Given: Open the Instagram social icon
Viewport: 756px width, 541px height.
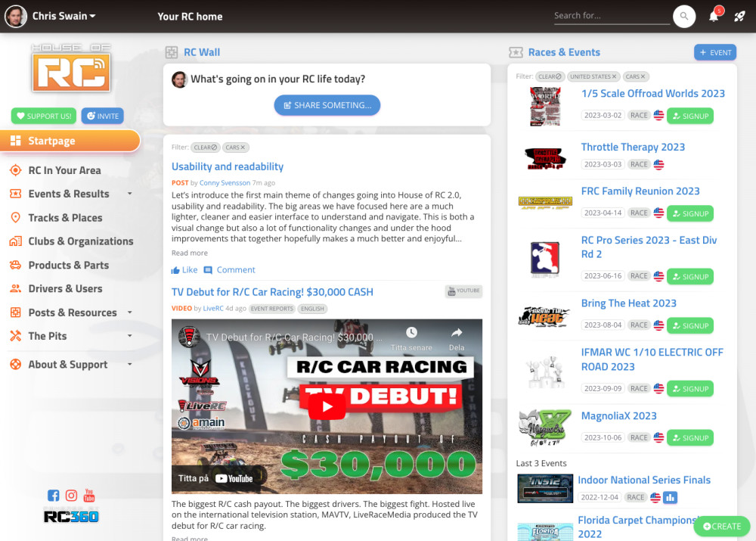Looking at the screenshot, I should (x=71, y=496).
